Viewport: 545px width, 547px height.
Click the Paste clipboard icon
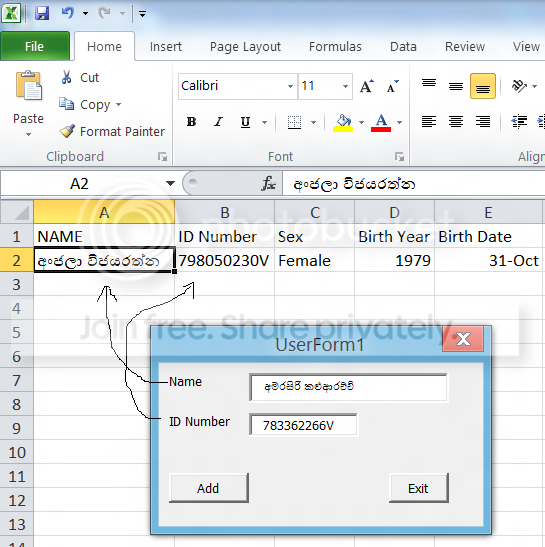(x=29, y=85)
